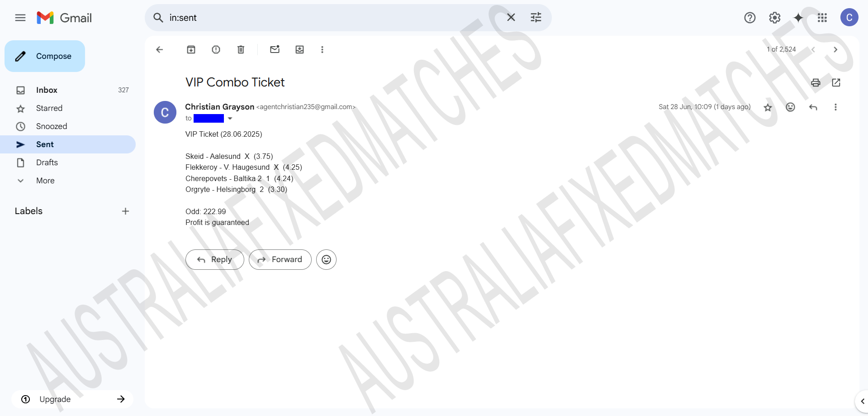Click the 'Odd: 222.99' line
This screenshot has width=868, height=416.
[205, 211]
